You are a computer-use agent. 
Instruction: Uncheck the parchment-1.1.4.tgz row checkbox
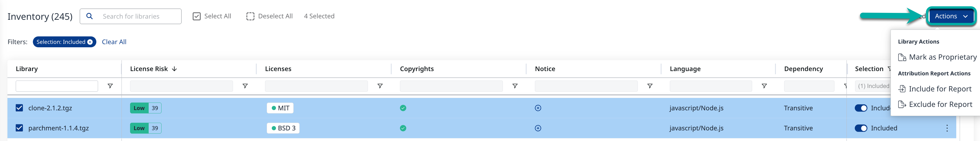point(19,128)
